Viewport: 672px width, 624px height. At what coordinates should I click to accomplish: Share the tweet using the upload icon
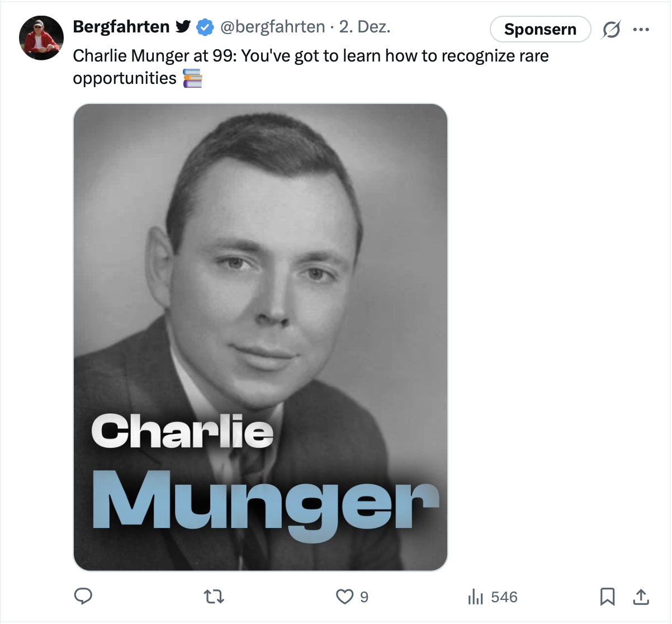pyautogui.click(x=641, y=597)
